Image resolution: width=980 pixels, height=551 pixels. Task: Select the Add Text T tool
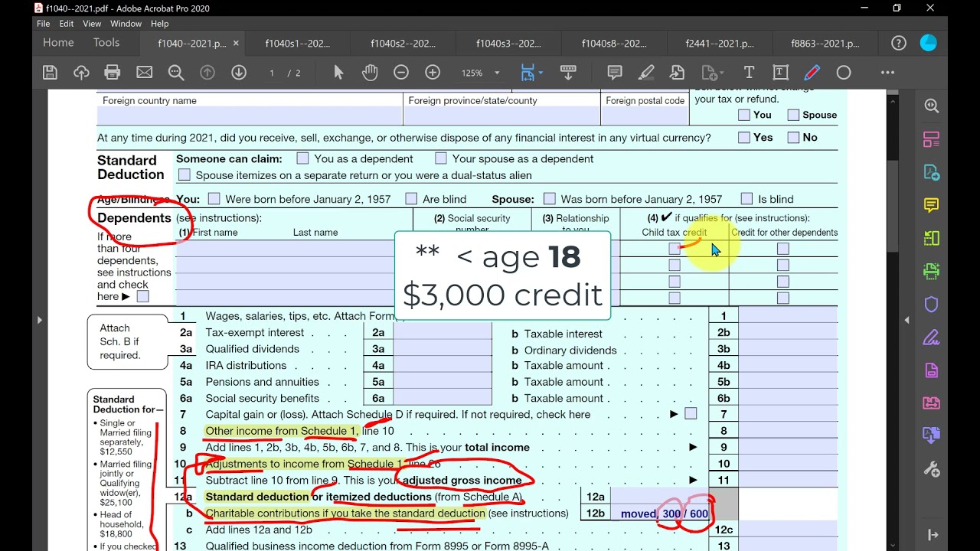(749, 73)
